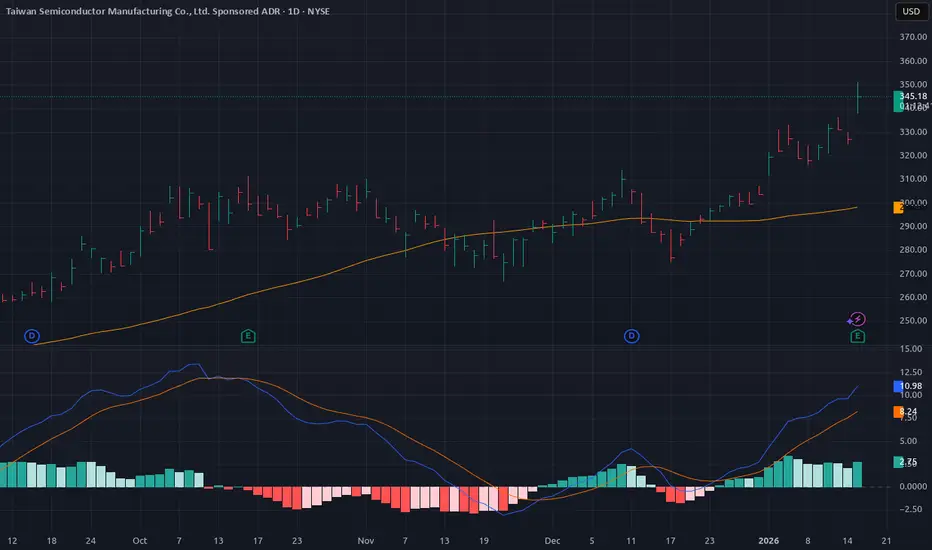Click the 345.18 current price label
Screen dimensions: 932x550
[913, 96]
